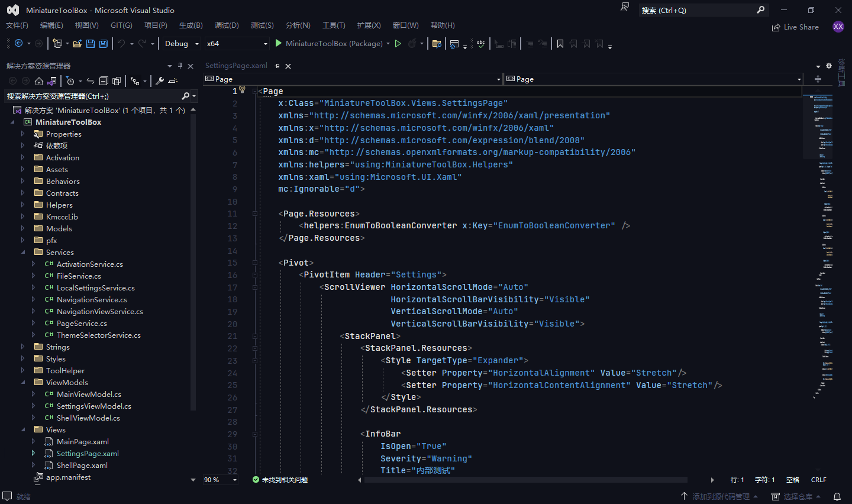Close the SettingsPage.xaml tab

coord(288,66)
